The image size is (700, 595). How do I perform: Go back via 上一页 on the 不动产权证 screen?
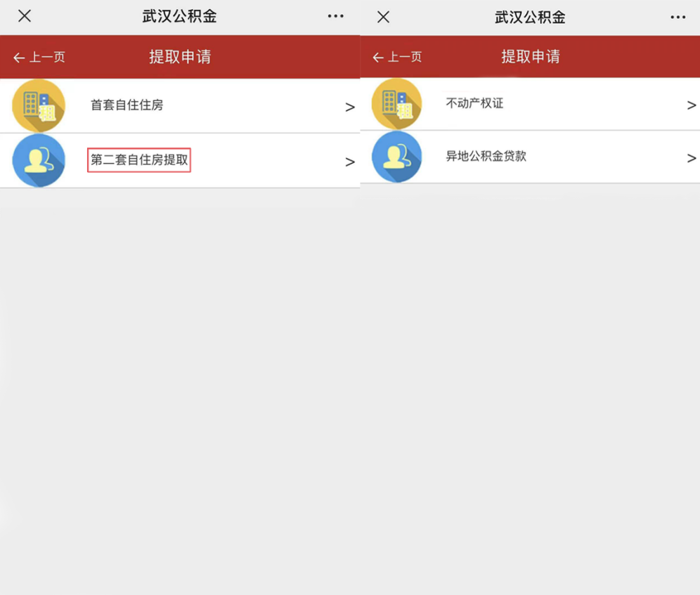point(397,57)
